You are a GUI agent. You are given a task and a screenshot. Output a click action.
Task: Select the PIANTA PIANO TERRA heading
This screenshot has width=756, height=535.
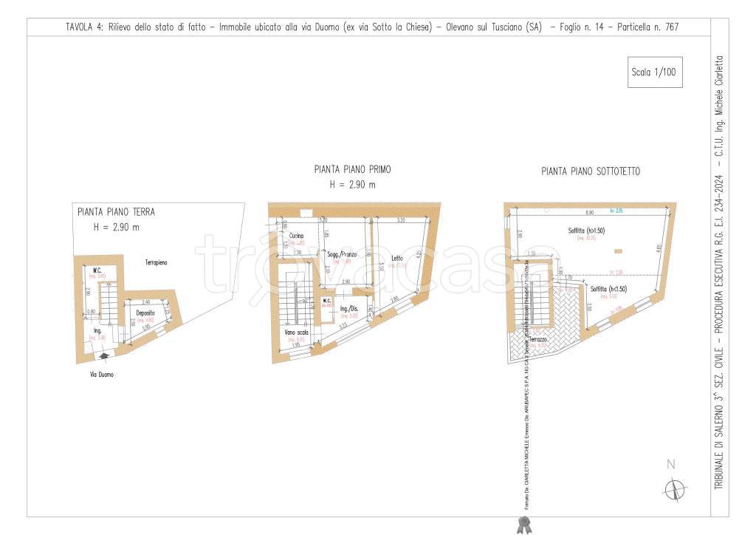(116, 211)
